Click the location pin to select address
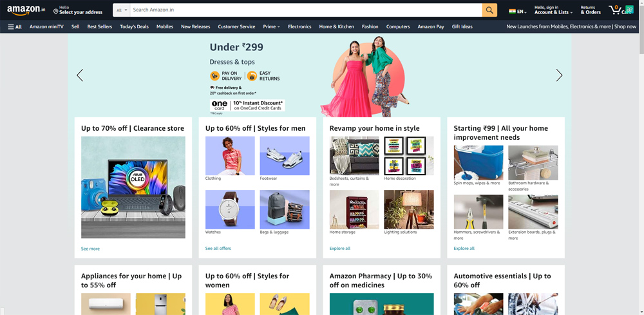This screenshot has height=315, width=644. tap(56, 11)
